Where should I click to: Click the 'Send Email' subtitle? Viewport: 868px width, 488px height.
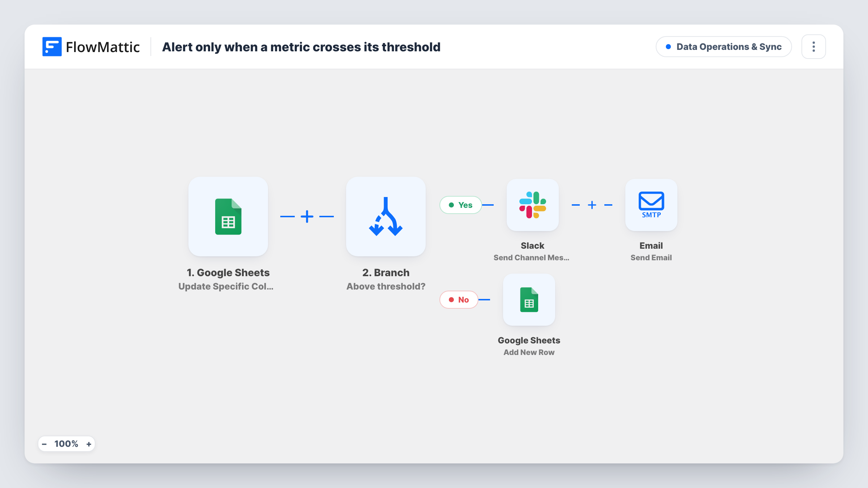click(x=651, y=258)
